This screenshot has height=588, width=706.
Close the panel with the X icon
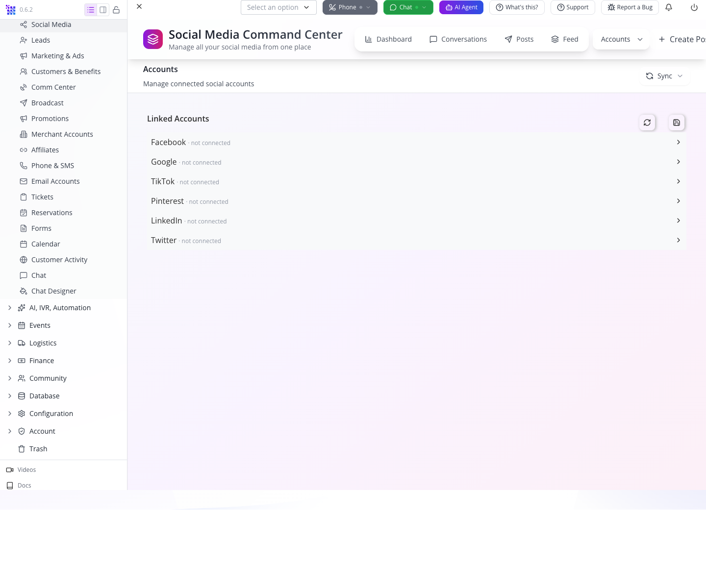[139, 6]
